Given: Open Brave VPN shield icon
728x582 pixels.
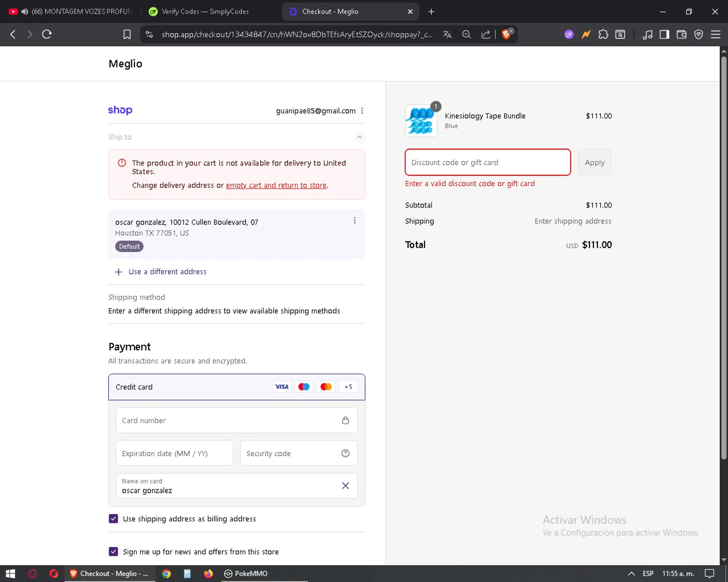Looking at the screenshot, I should (698, 34).
